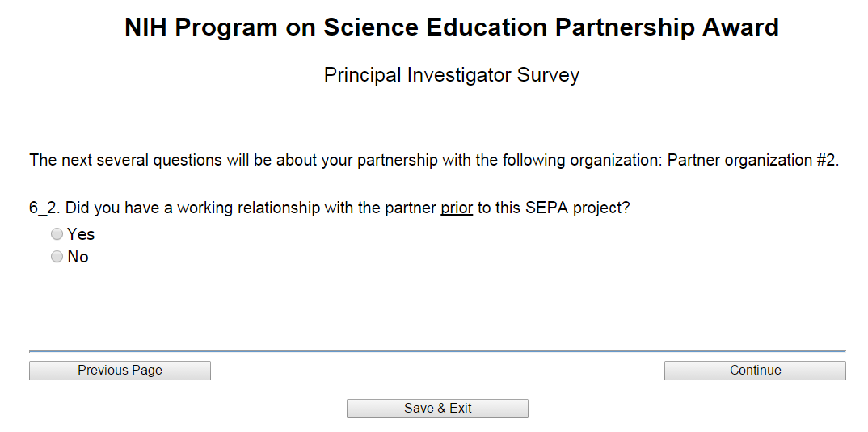Screen dimensions: 868x432
Task: Click the "Yes" answer label text
Action: [x=81, y=234]
